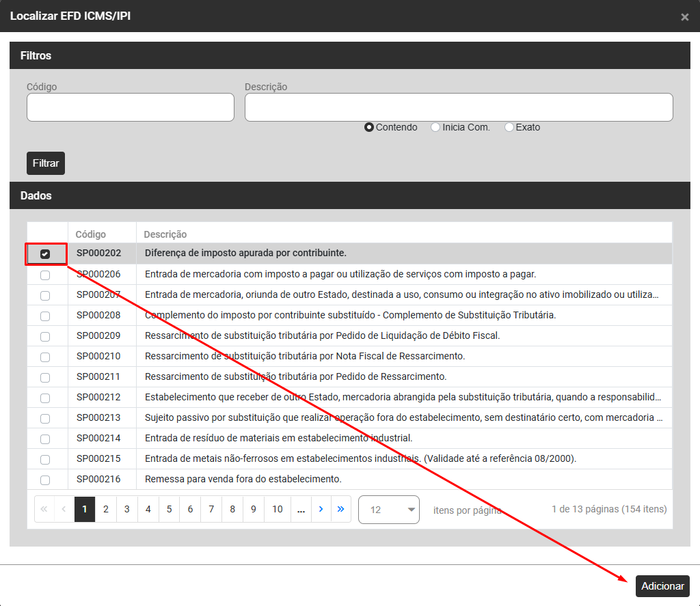Screen dimensions: 700x606
Task: Click the first page double-left arrow
Action: point(44,509)
